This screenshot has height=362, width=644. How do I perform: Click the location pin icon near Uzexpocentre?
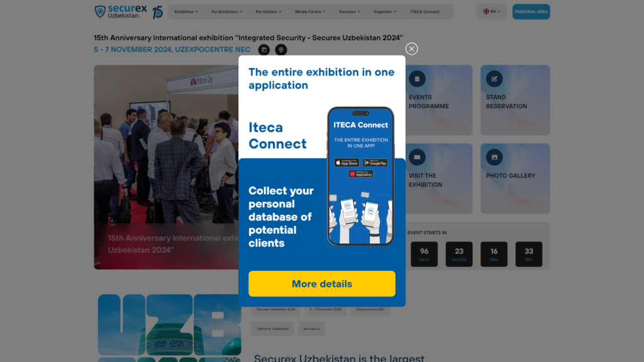(x=281, y=50)
